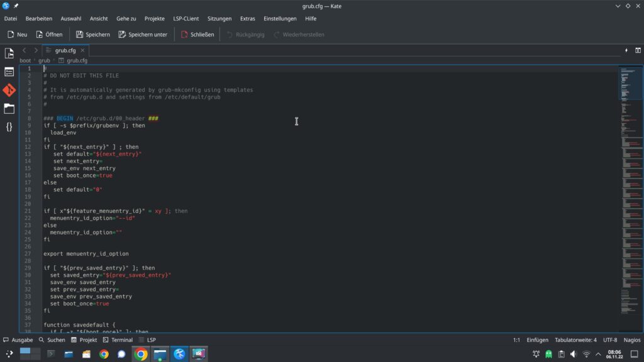Show the project list sidebar icon

tap(9, 72)
